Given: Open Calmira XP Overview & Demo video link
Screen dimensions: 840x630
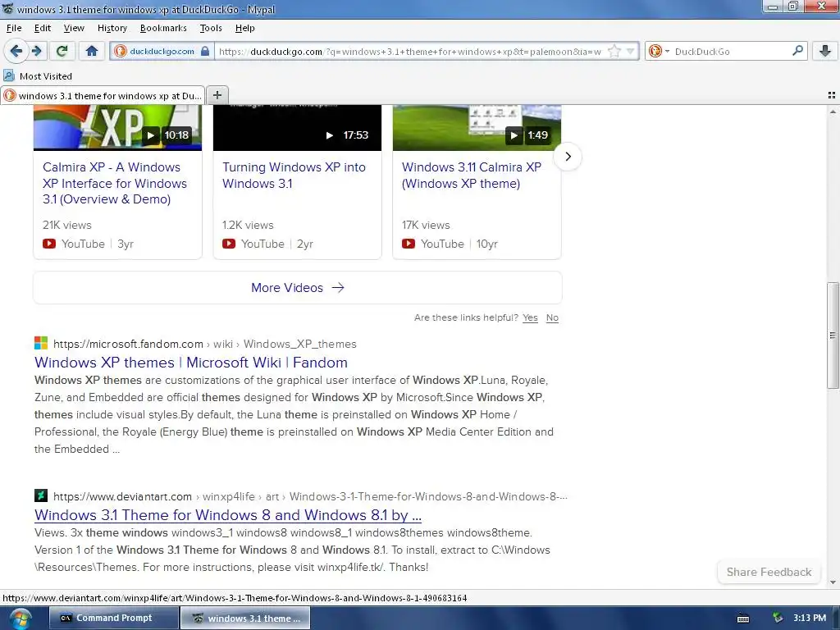Looking at the screenshot, I should 115,183.
